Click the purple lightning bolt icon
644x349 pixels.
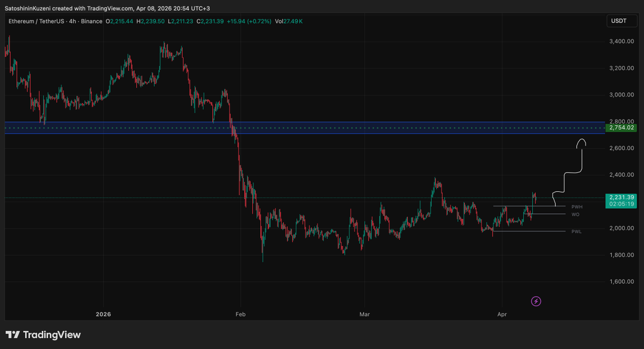pyautogui.click(x=536, y=301)
